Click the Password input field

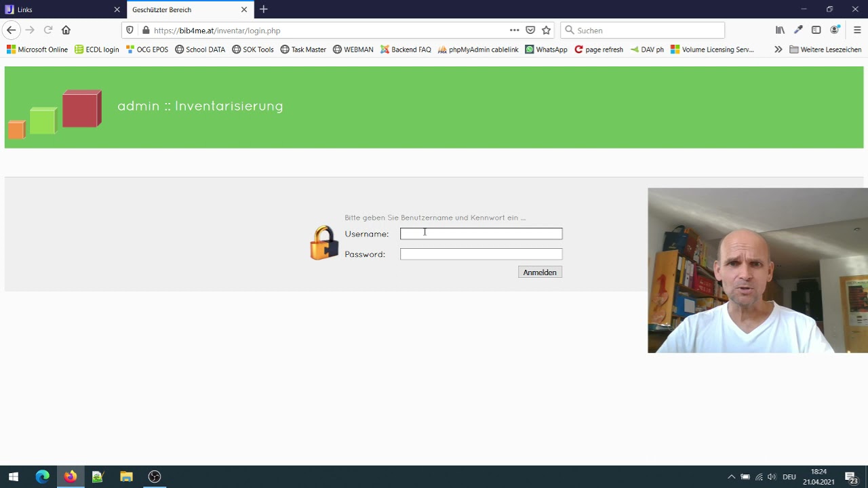[x=481, y=254]
